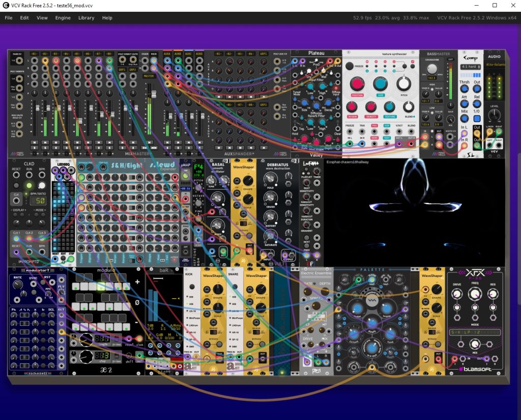This screenshot has width=521, height=420.
Task: Click the Size knob on Plateau
Action: [x=304, y=103]
